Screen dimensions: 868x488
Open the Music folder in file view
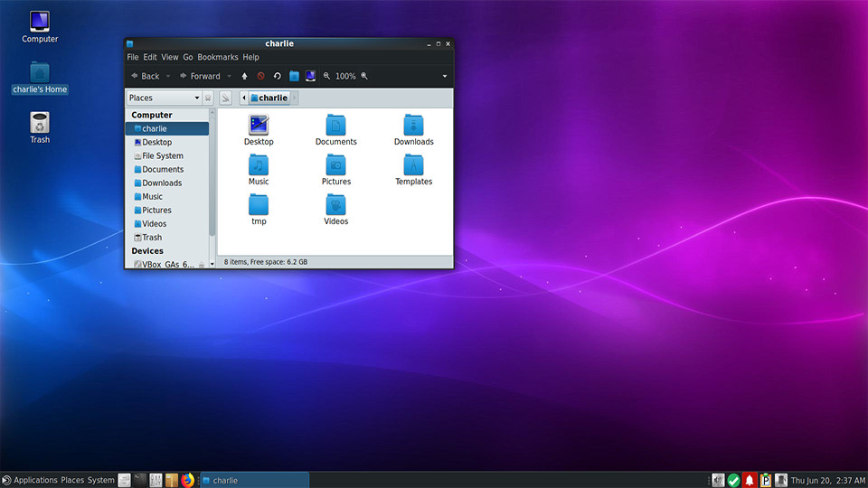click(x=259, y=170)
